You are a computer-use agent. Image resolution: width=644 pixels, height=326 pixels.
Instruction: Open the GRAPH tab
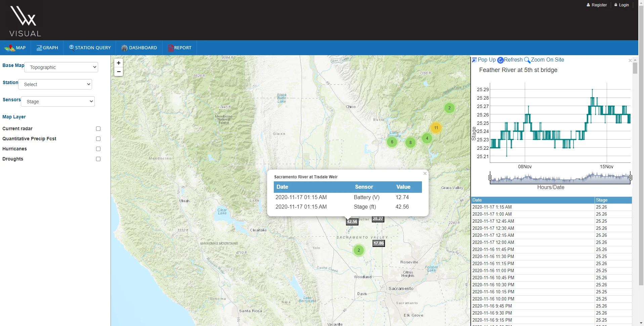click(x=47, y=48)
